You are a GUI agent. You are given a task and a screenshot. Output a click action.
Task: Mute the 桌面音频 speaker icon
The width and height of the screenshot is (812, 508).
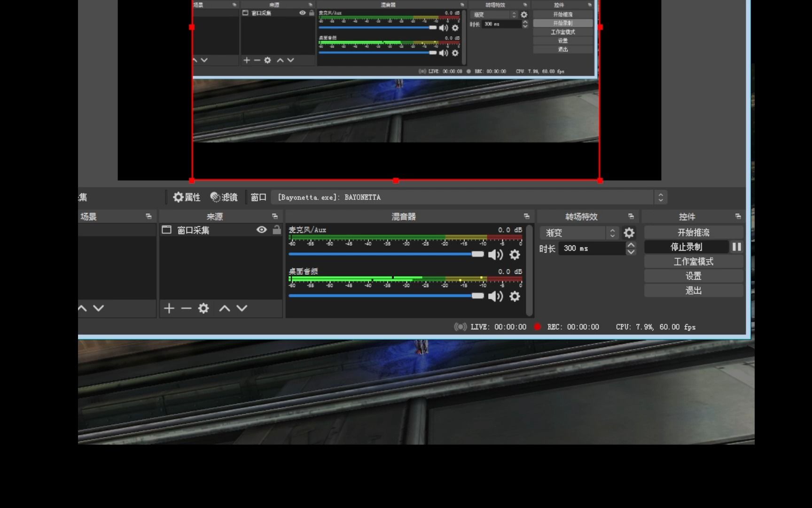tap(495, 296)
